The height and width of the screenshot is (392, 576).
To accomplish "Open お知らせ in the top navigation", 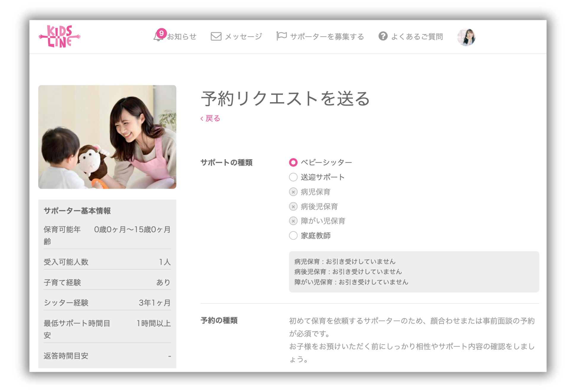I will coord(182,37).
